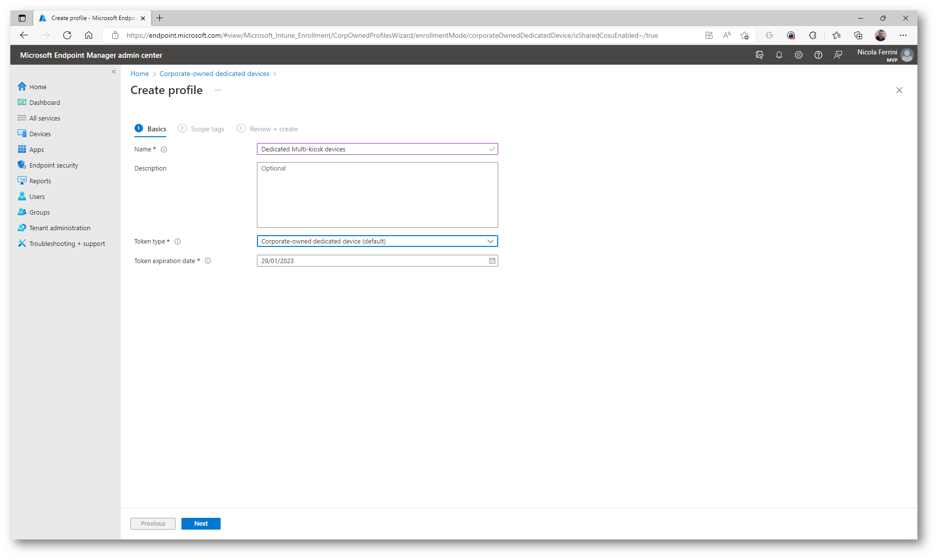Open Endpoint security in sidebar
The width and height of the screenshot is (938, 560).
tap(53, 166)
